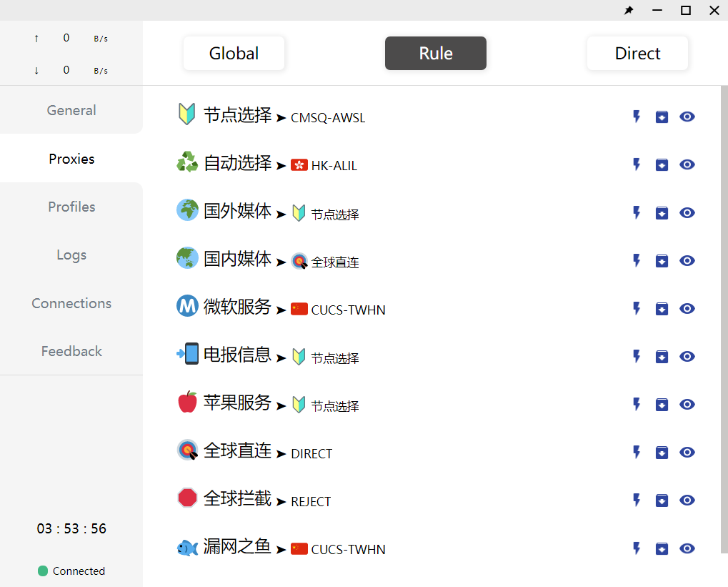728x587 pixels.
Task: Expand the 全球直连 group using box icon
Action: tap(662, 452)
